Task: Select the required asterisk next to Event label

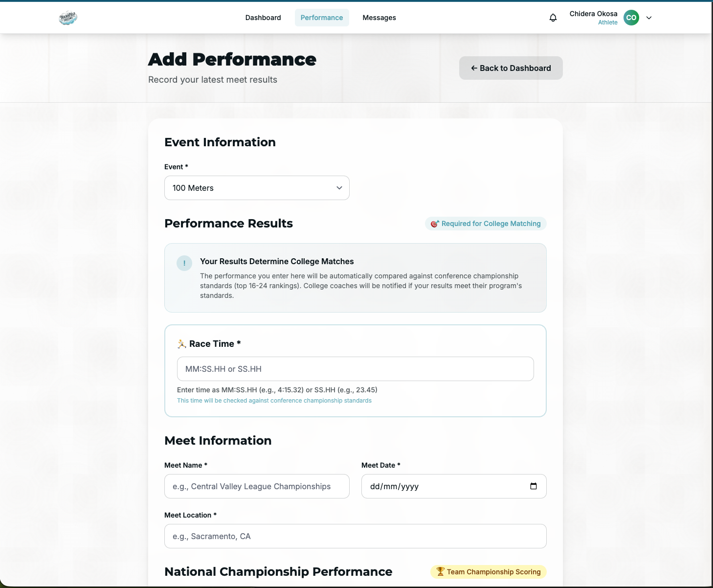Action: point(185,167)
